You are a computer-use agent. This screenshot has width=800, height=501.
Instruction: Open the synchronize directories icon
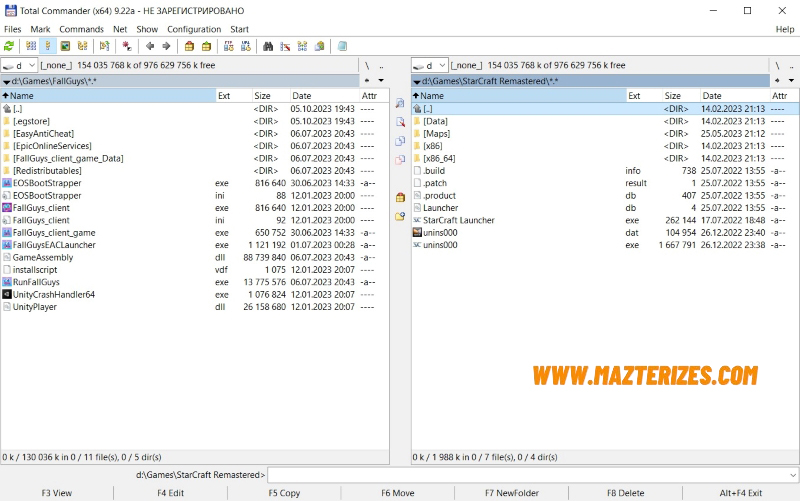point(302,46)
